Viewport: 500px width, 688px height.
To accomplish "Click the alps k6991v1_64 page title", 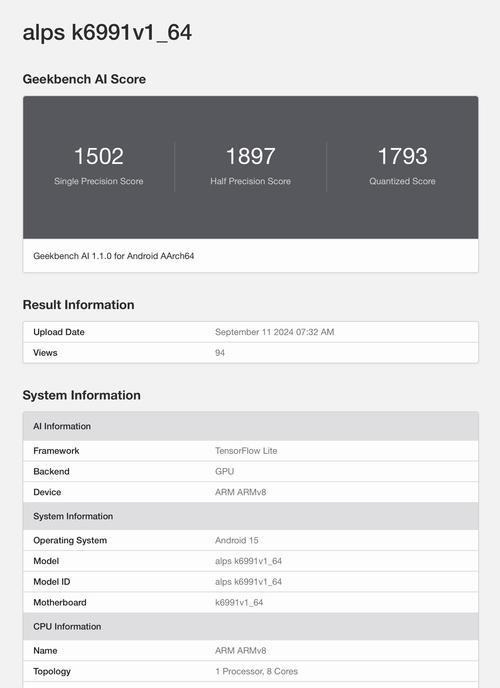I will (107, 32).
